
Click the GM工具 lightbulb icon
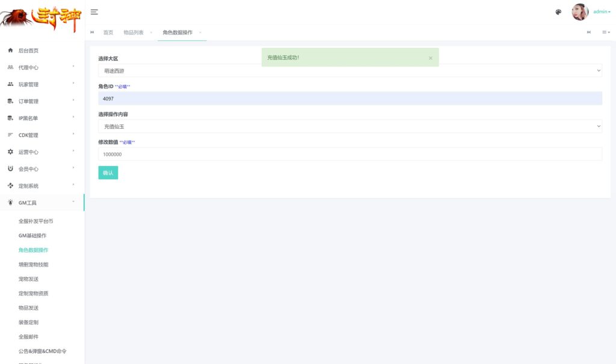[10, 203]
